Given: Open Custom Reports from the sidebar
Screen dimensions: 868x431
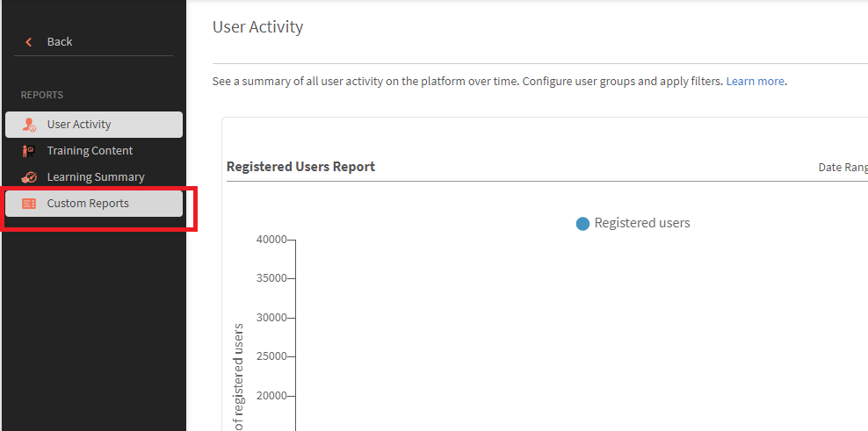Looking at the screenshot, I should 93,204.
